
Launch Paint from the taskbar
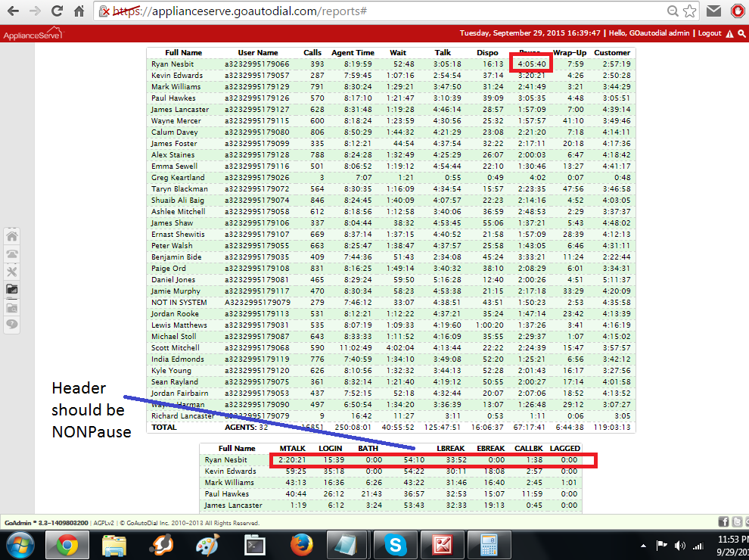coord(208,545)
